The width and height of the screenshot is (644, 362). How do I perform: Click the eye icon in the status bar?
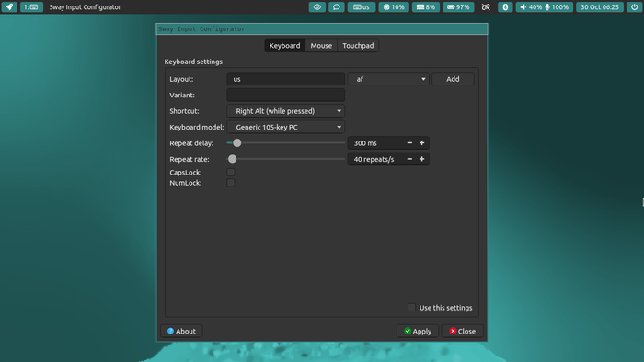click(x=317, y=7)
